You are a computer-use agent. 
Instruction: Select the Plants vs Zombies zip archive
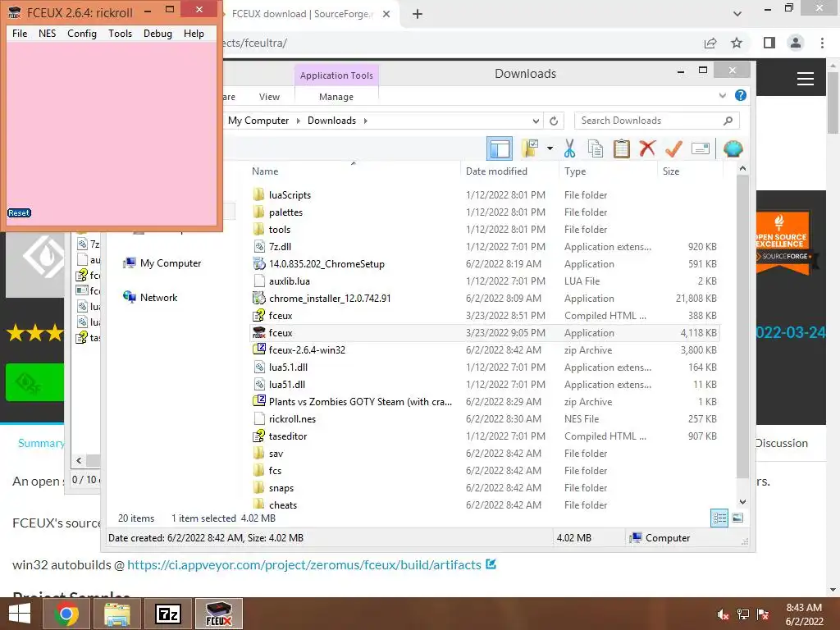[360, 402]
